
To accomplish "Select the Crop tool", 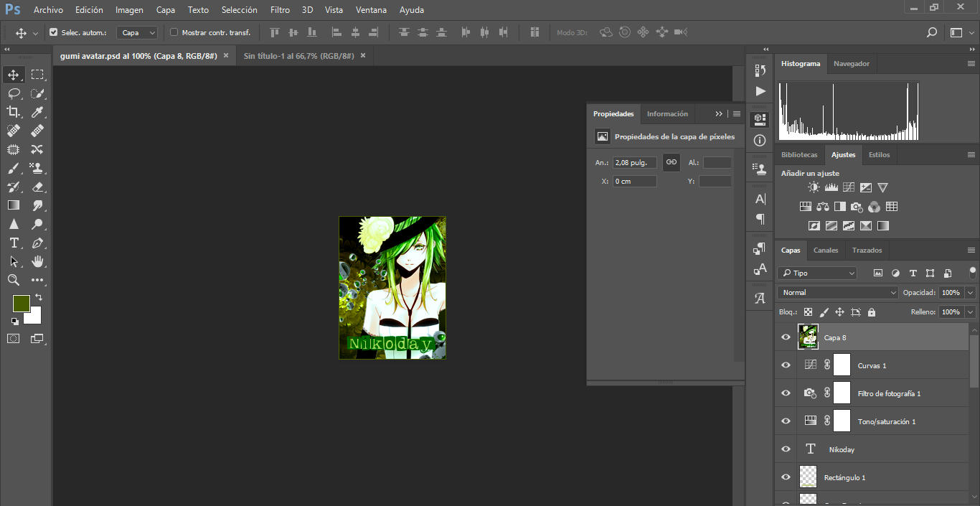I will [x=14, y=112].
